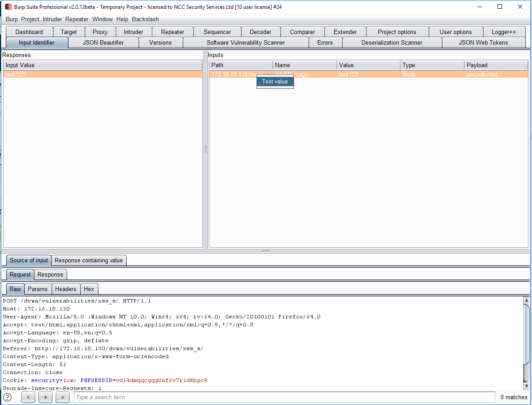
Task: Click the Burp Suite logo icon in title bar
Action: (8, 7)
